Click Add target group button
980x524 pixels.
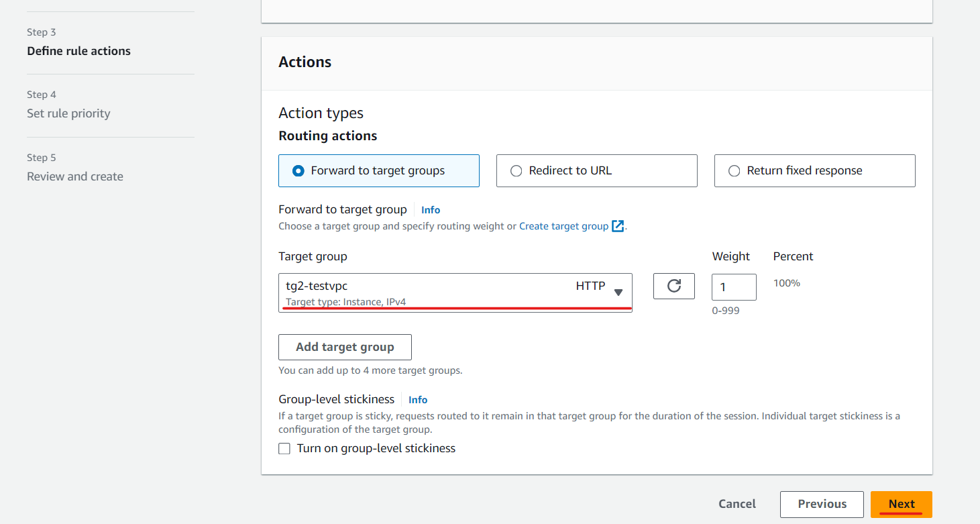tap(345, 347)
